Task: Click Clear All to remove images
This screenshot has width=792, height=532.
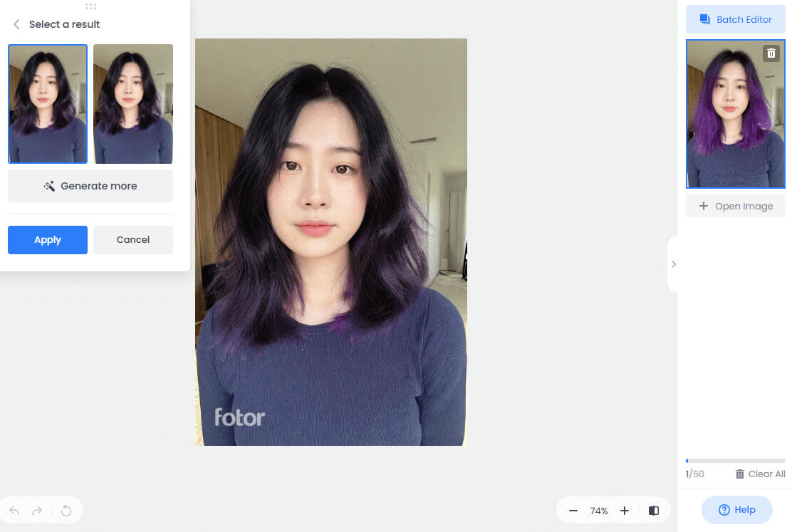Action: pyautogui.click(x=760, y=474)
